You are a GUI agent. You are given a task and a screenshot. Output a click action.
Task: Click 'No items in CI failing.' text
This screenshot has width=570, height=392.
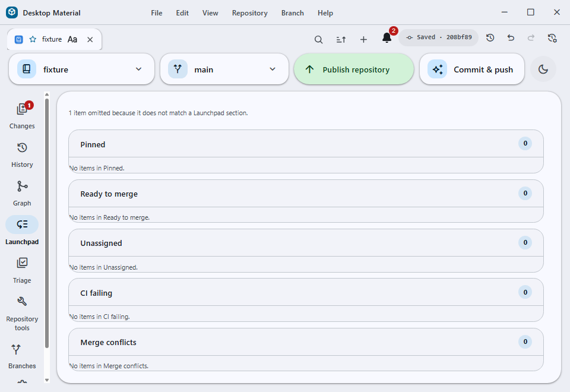99,317
